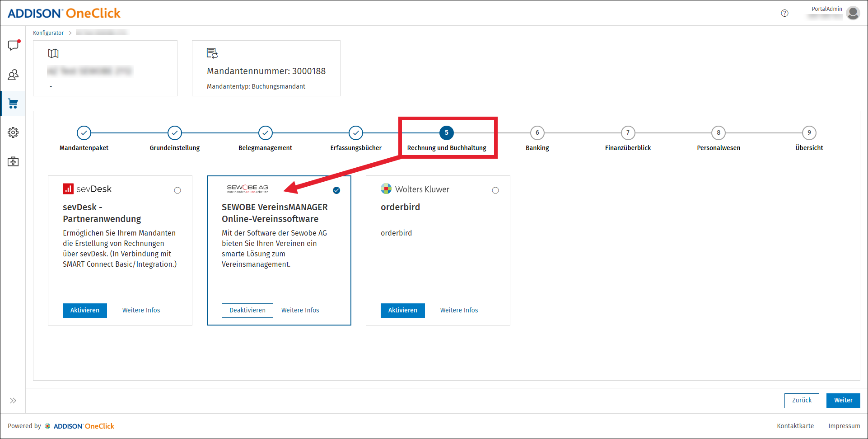Jump to step 7 Finanzüberblick
The image size is (868, 439).
coord(628,133)
